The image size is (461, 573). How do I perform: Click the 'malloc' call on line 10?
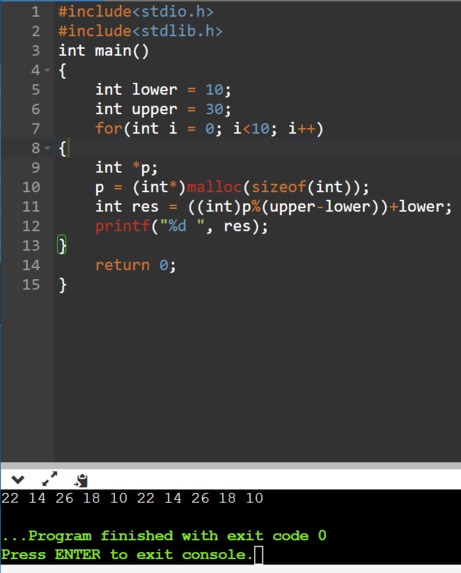pos(214,187)
